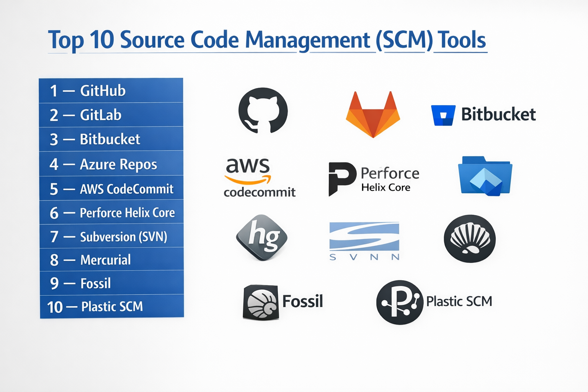Pick list row 6 — Perforce Helix Core

[x=111, y=212]
